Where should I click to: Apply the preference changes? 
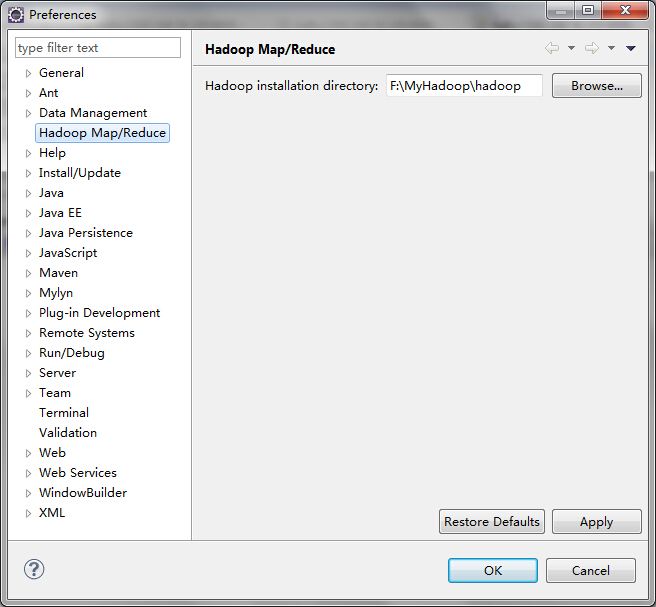597,522
